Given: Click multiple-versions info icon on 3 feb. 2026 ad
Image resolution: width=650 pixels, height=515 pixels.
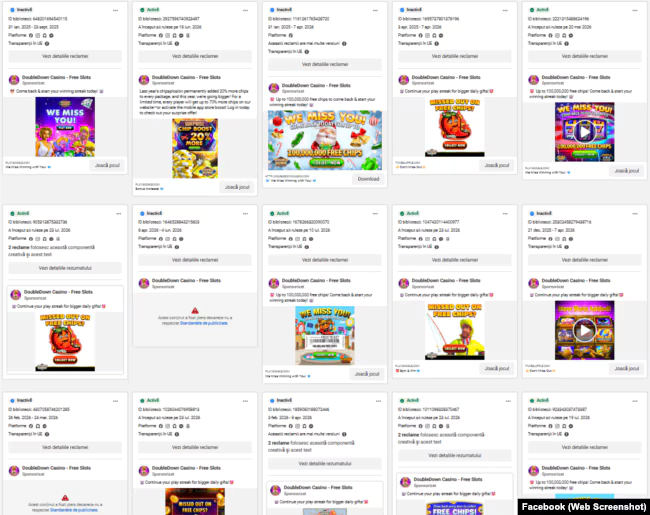Looking at the screenshot, I should [344, 434].
